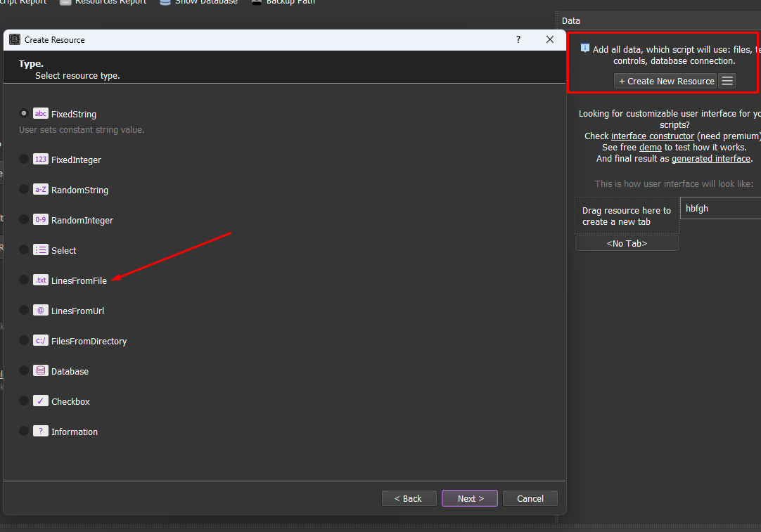Viewport: 761px width, 532px height.
Task: Click the dialog help question mark
Action: coord(518,40)
